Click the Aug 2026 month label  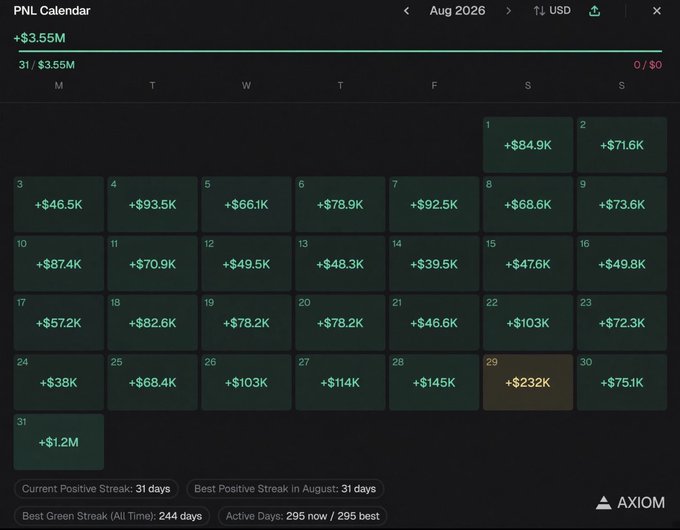[x=457, y=11]
